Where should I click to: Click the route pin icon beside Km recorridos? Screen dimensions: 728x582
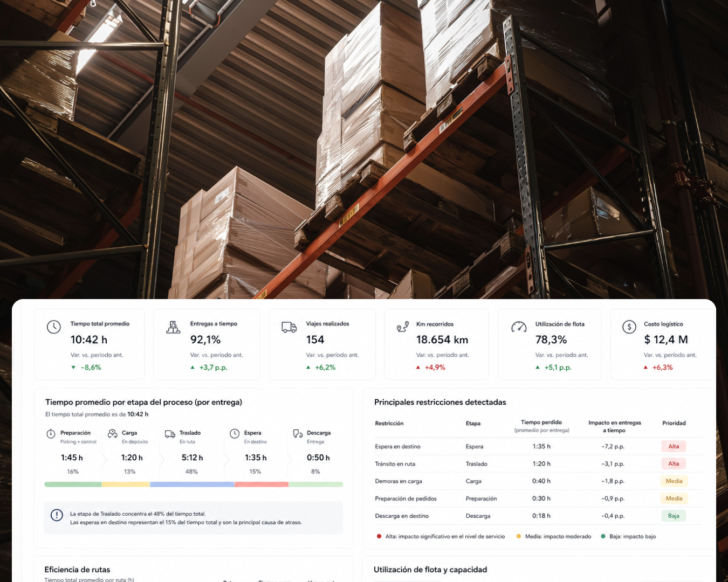click(403, 327)
